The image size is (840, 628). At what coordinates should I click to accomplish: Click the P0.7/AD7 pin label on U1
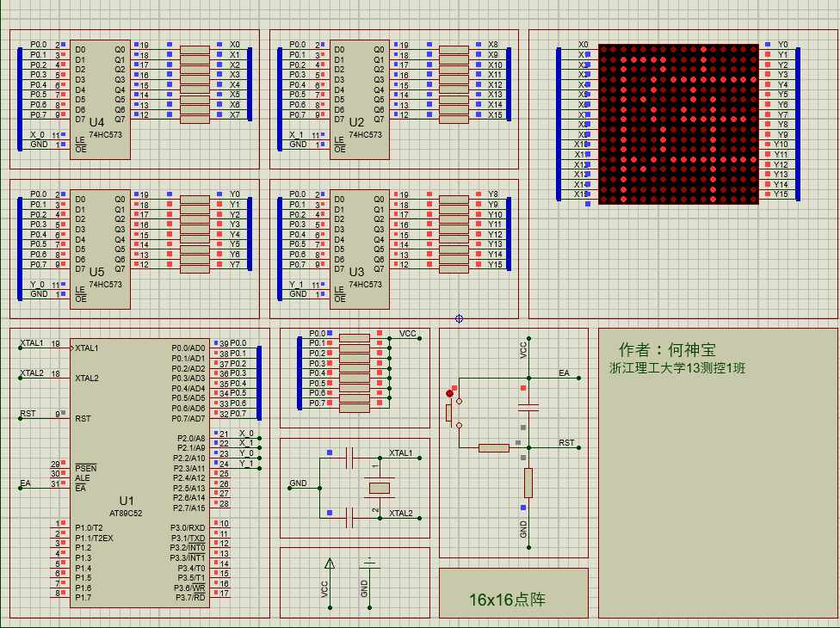pyautogui.click(x=188, y=418)
